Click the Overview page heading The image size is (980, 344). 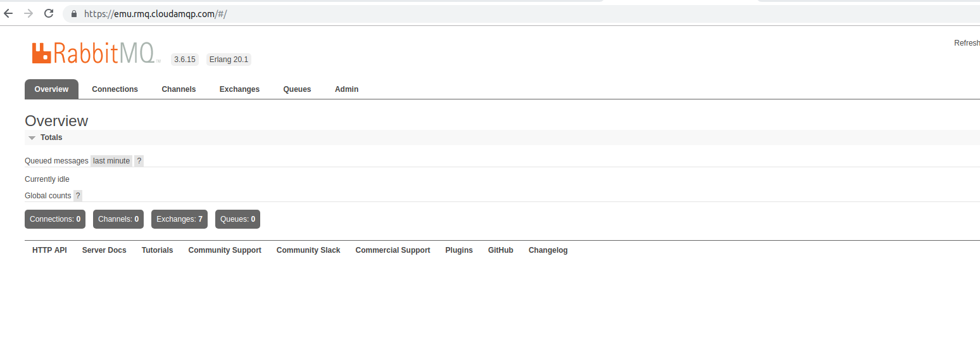coord(56,121)
